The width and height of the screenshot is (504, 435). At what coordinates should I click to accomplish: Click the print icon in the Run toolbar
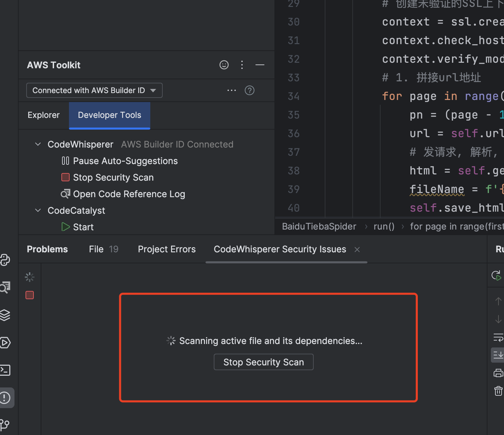(x=498, y=373)
